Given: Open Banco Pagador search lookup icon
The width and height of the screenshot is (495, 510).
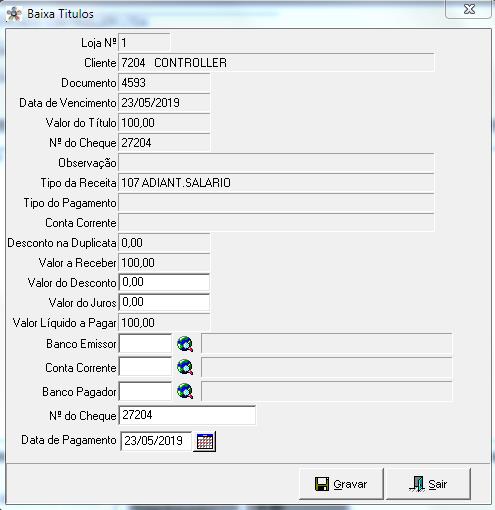Looking at the screenshot, I should (185, 391).
